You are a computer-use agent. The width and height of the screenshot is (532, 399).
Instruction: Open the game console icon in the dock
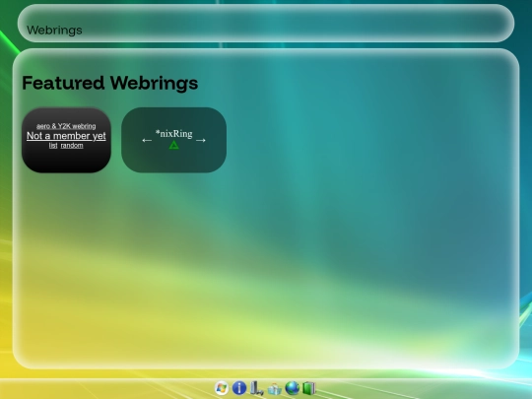[257, 388]
